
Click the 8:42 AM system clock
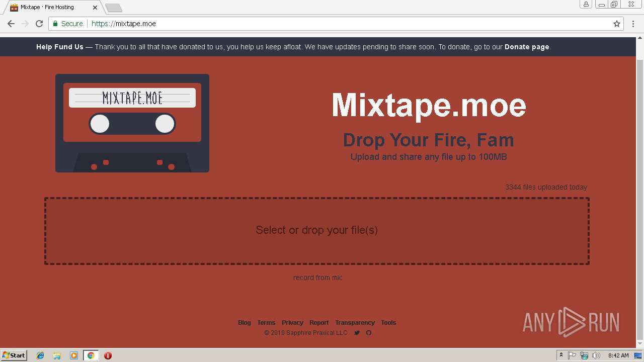pyautogui.click(x=618, y=355)
